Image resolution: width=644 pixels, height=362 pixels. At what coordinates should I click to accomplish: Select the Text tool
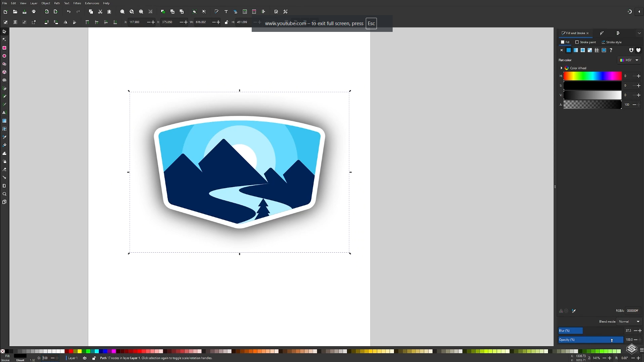tap(4, 113)
